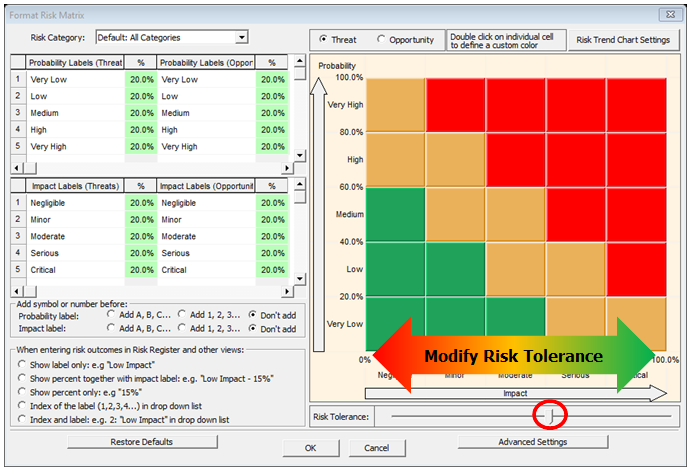692x470 pixels.
Task: Select Show percent together with impact label
Action: click(22, 378)
